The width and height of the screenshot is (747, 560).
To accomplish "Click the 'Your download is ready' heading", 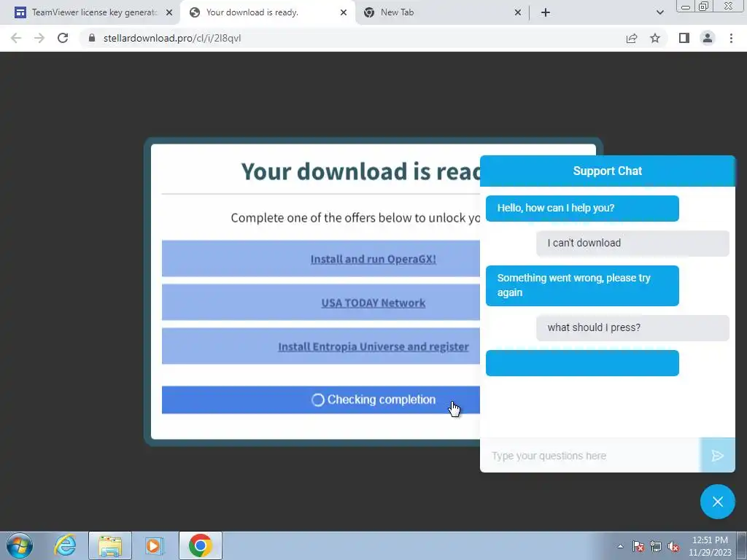I will pyautogui.click(x=360, y=171).
